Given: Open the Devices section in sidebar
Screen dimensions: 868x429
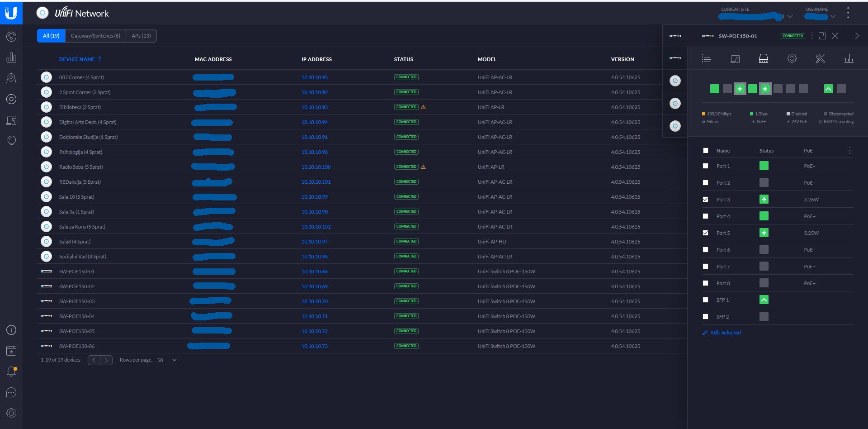Looking at the screenshot, I should pyautogui.click(x=11, y=99).
